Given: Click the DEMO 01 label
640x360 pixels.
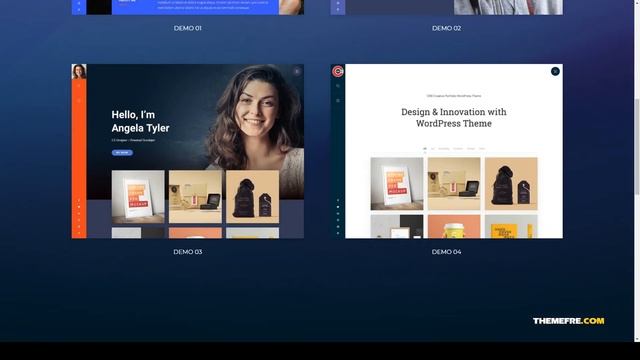Looking at the screenshot, I should click(188, 28).
